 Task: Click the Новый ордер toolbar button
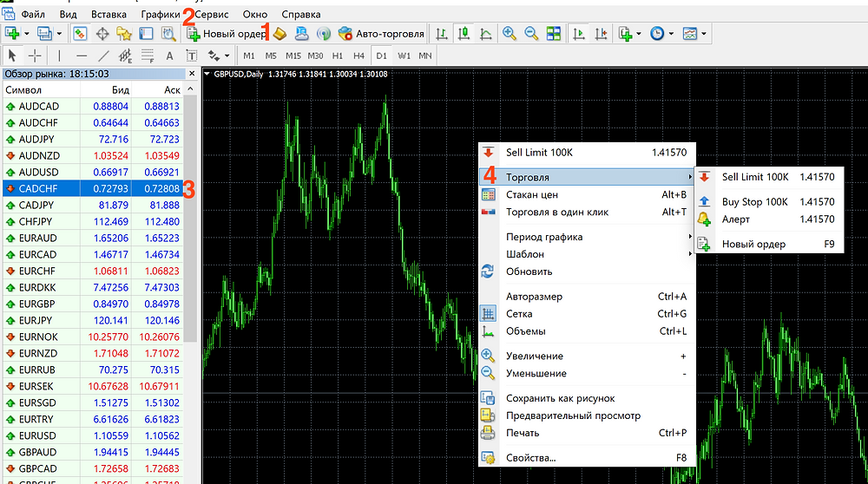tap(227, 34)
